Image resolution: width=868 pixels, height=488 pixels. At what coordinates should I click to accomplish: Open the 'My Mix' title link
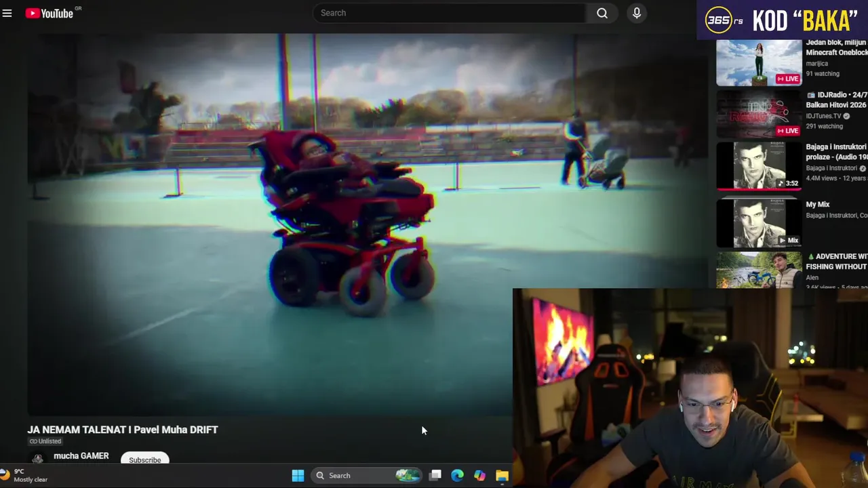817,204
